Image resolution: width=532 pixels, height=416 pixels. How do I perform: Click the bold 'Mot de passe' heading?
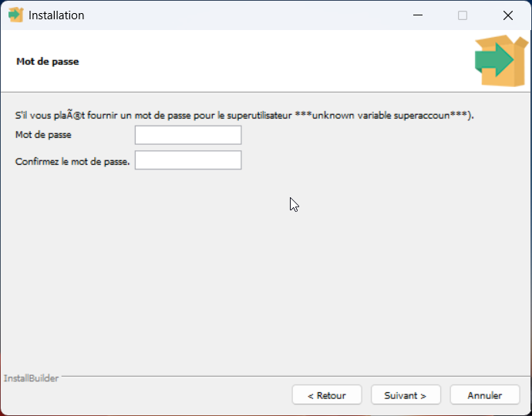point(48,62)
